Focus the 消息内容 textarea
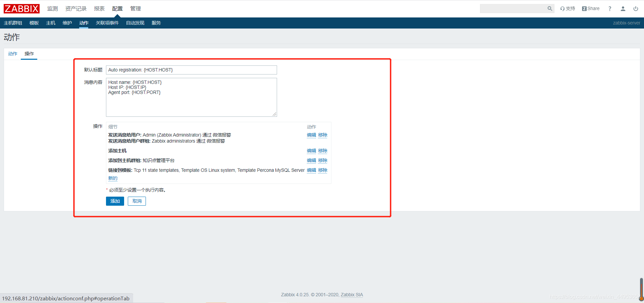The width and height of the screenshot is (644, 303). 192,97
